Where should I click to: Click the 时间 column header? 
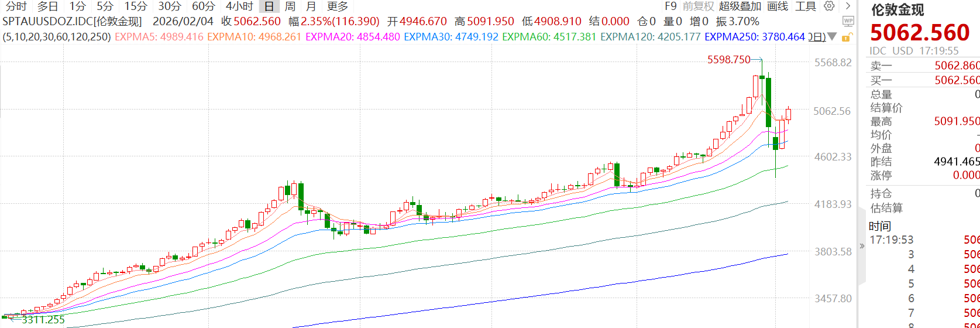click(880, 226)
